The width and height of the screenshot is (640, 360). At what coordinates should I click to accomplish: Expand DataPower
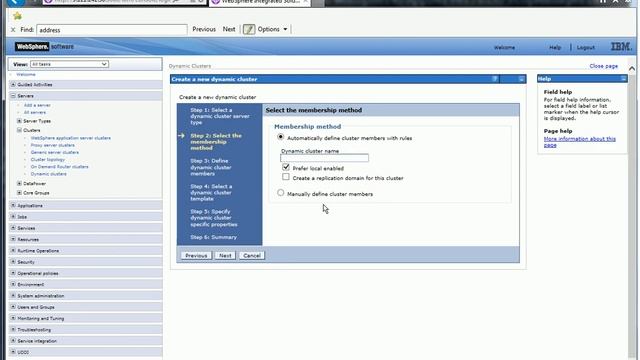(x=19, y=184)
